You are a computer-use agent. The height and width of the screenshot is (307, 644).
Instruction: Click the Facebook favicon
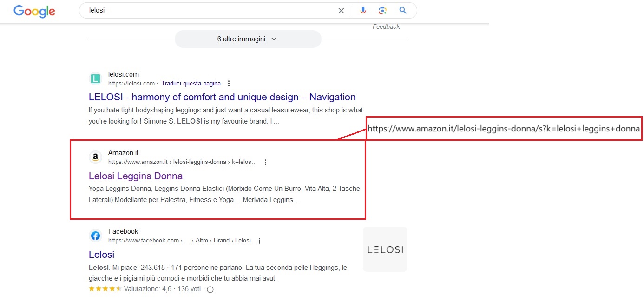(x=95, y=236)
